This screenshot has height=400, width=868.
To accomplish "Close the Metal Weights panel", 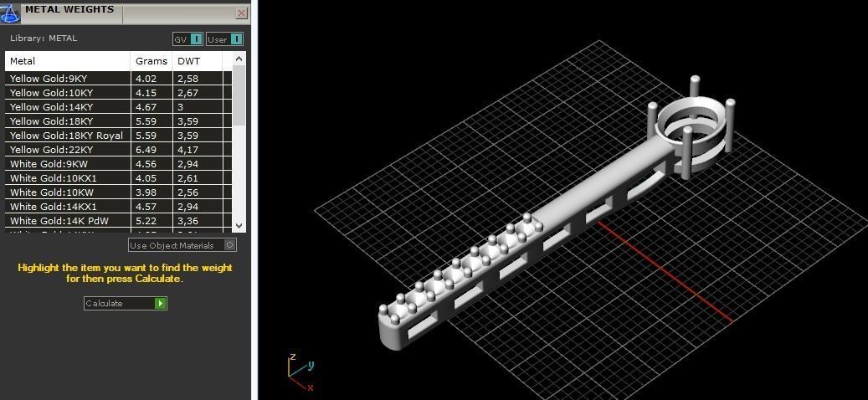I will pos(241,13).
